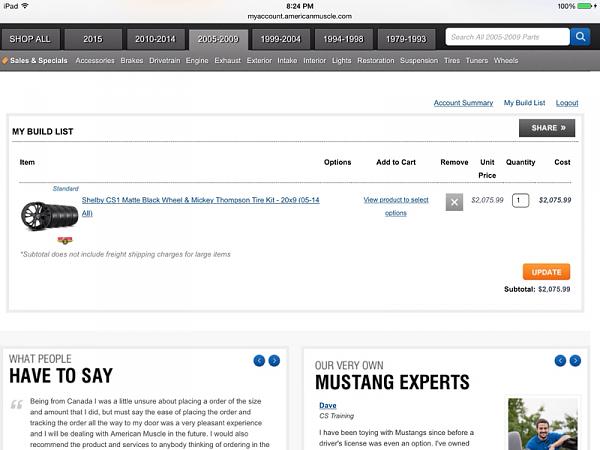This screenshot has height=450, width=600.
Task: Click the Sales & Specials tag
Action: tap(36, 60)
